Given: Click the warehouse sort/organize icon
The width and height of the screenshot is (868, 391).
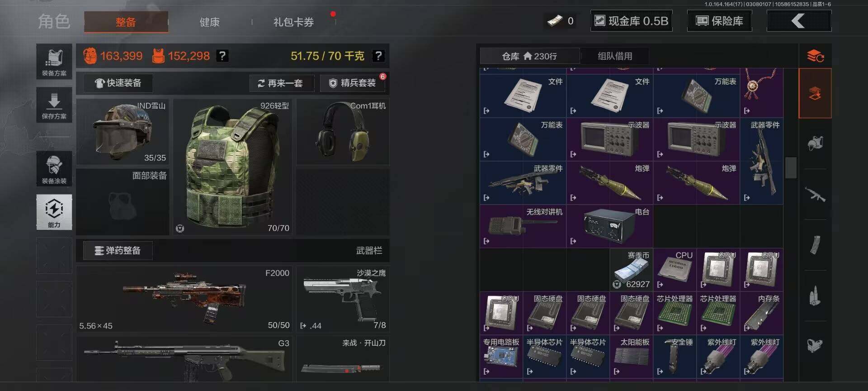Looking at the screenshot, I should point(815,56).
